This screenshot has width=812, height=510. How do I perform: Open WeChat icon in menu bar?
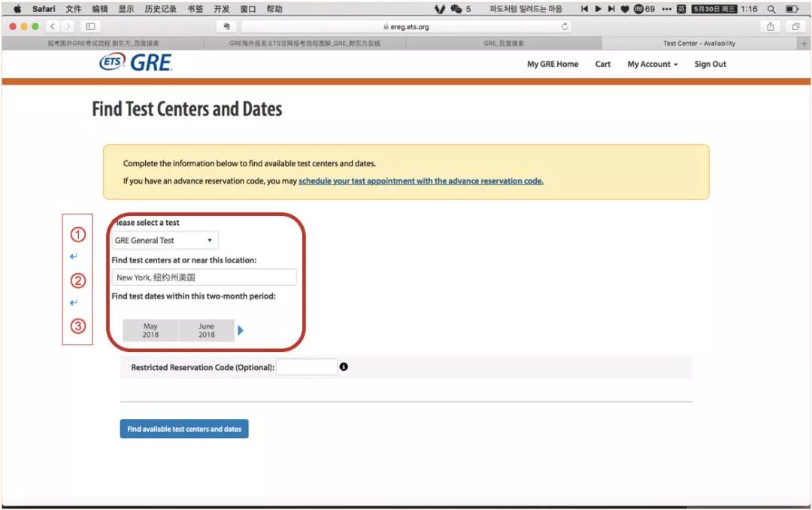tap(456, 9)
